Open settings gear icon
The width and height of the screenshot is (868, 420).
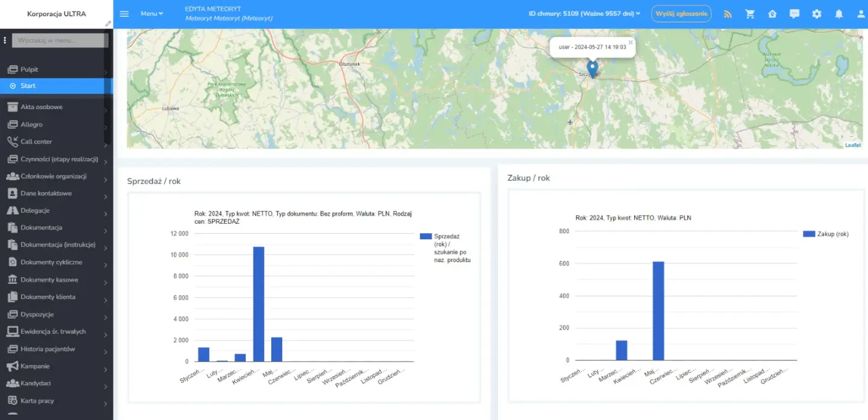[817, 14]
